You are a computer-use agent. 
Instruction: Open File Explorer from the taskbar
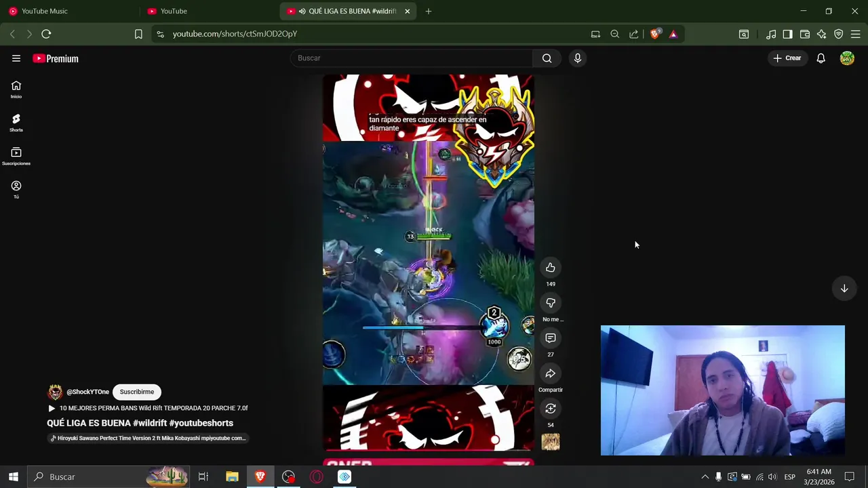point(232,476)
